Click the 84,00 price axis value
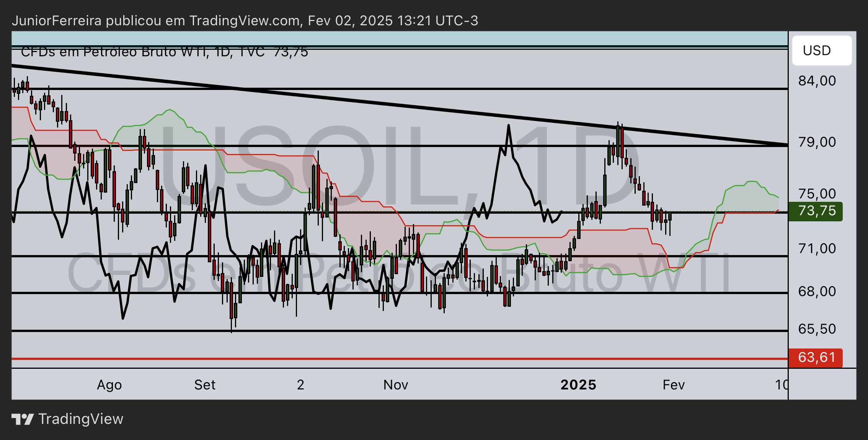This screenshot has width=868, height=440. coord(817,81)
